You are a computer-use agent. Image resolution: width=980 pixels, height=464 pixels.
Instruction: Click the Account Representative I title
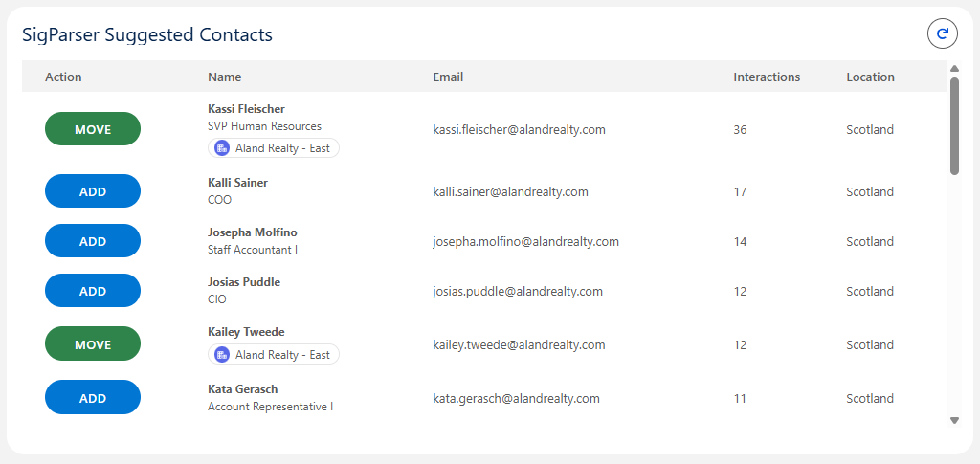pos(270,407)
